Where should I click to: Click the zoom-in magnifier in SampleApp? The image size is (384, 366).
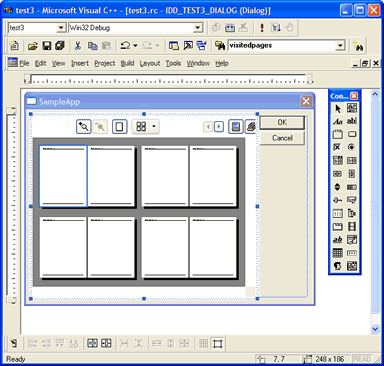click(84, 127)
